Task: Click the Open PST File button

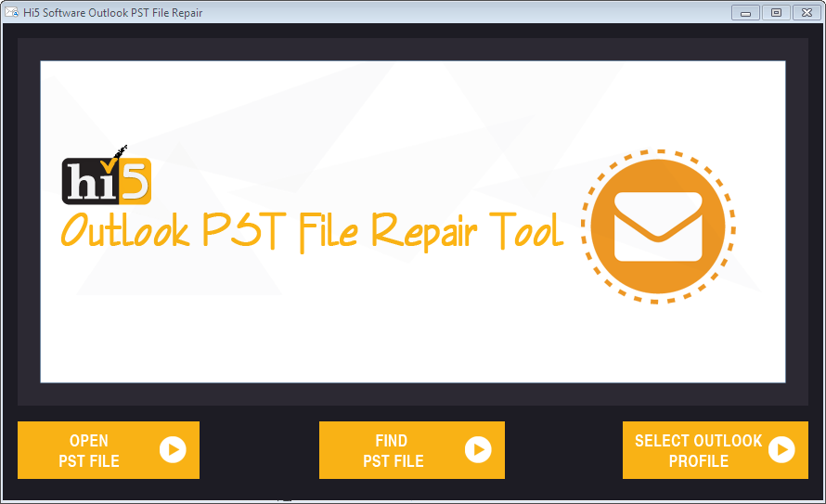Action: coord(109,450)
